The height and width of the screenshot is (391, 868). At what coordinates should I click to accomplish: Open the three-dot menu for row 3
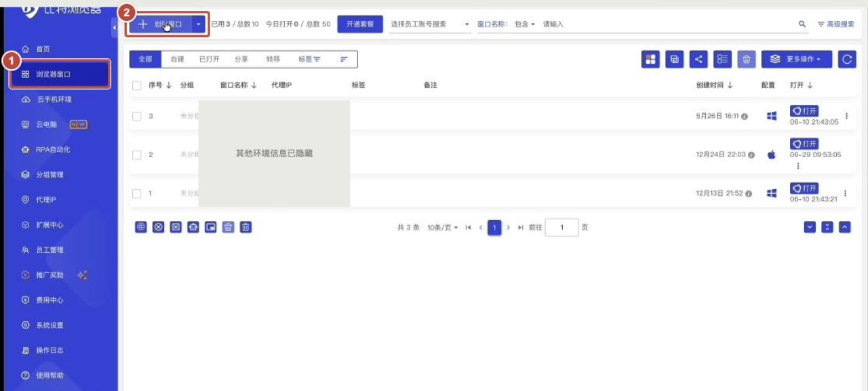846,116
